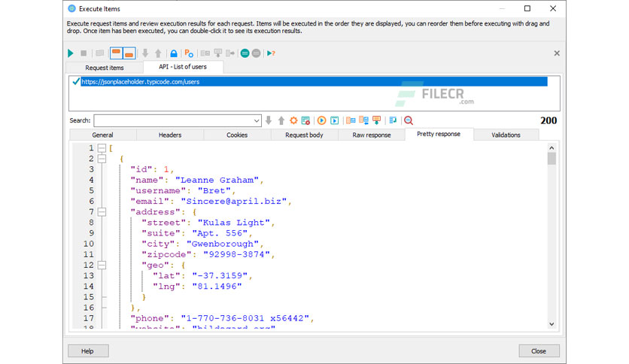Click the Help button

[88, 350]
